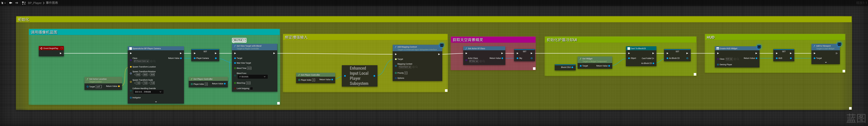The width and height of the screenshot is (868, 126).
Task: Click the Instigator input pin
Action: point(131,98)
